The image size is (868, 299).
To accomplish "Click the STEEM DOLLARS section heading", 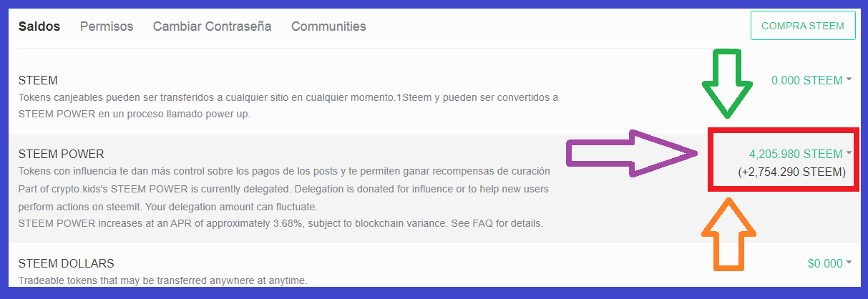I will click(66, 263).
